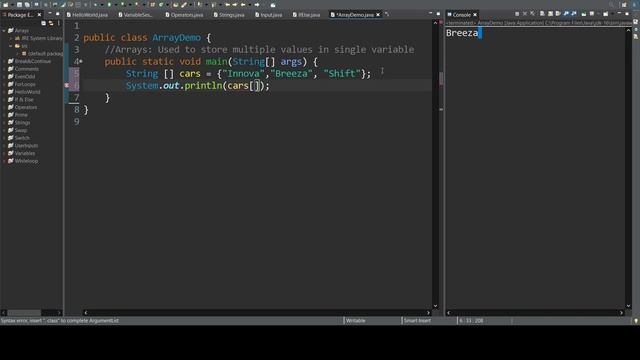Screen dimensions: 640x360
Task: Open the HelloWorld.java editor tab
Action: pyautogui.click(x=87, y=15)
